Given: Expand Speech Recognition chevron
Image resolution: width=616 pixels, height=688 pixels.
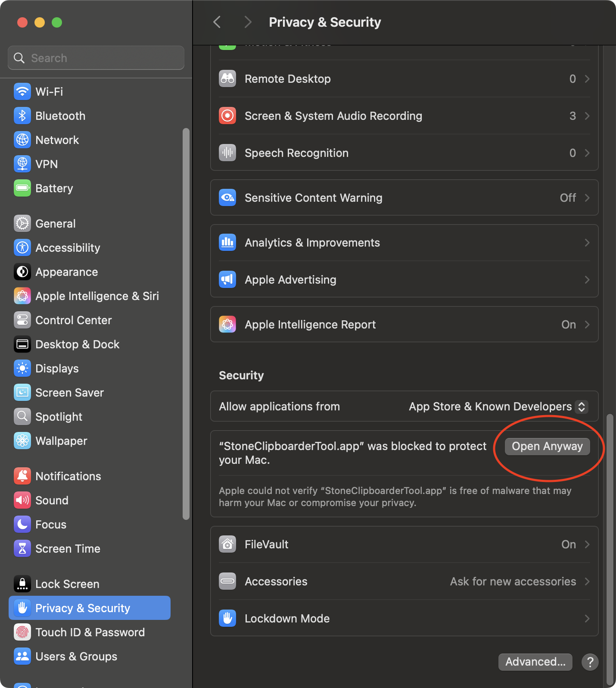Looking at the screenshot, I should click(587, 153).
